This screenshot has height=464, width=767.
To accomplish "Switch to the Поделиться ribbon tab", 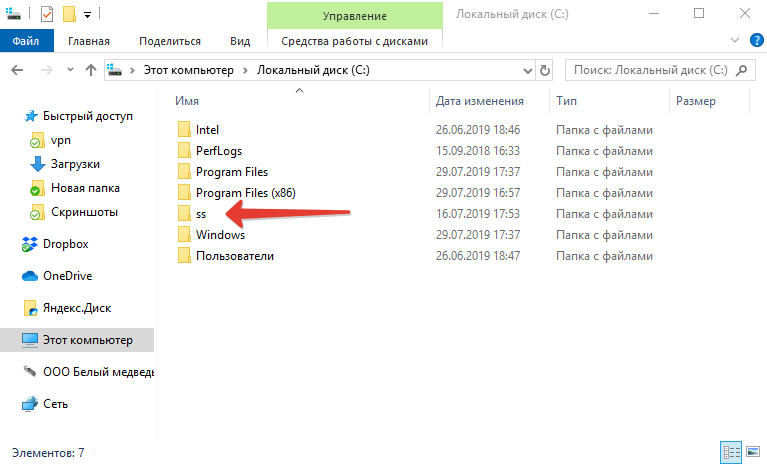I will [x=170, y=41].
